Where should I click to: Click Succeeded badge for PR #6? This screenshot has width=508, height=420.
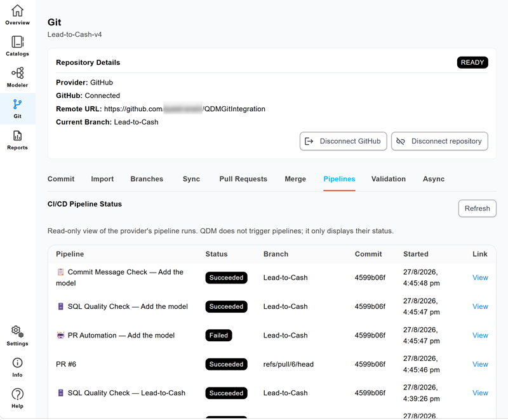click(x=226, y=364)
